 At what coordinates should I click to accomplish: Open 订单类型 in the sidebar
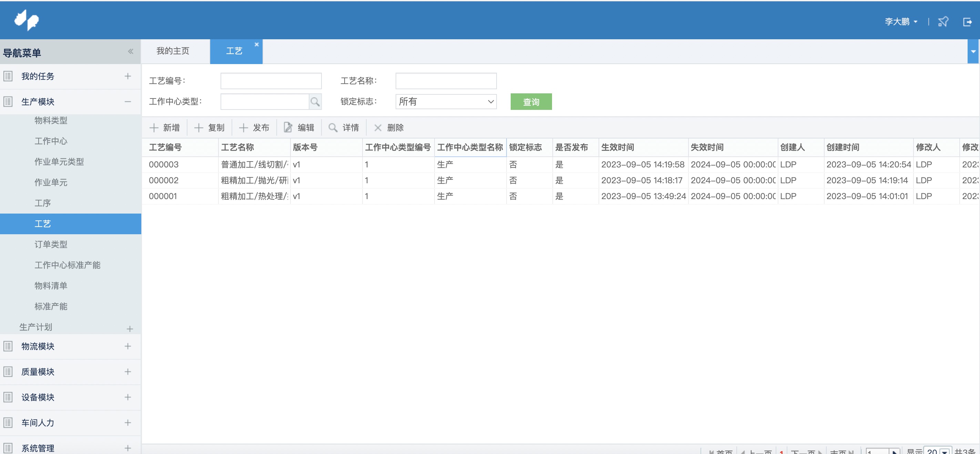[x=51, y=244]
